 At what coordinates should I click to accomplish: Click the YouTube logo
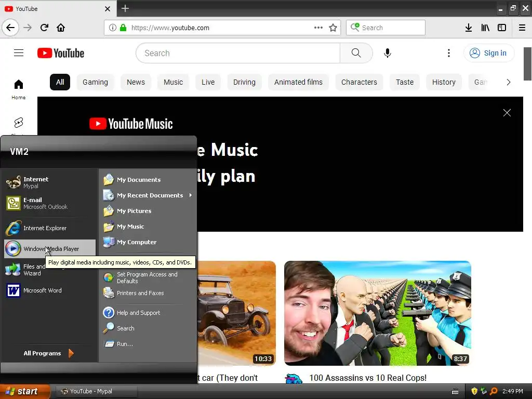click(61, 53)
